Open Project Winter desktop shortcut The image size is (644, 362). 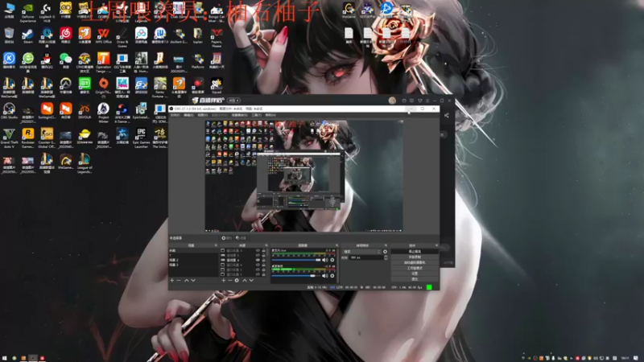(104, 113)
